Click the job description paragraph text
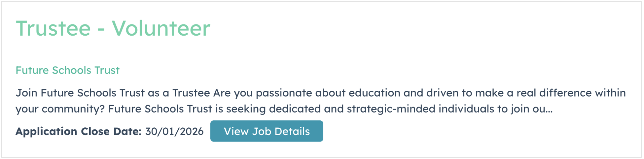644x159 pixels. click(320, 101)
